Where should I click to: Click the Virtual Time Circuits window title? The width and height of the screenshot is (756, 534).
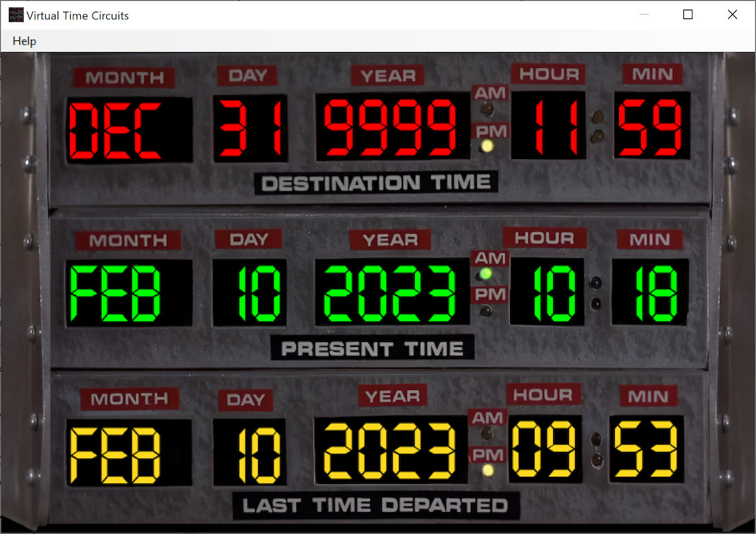coord(77,16)
